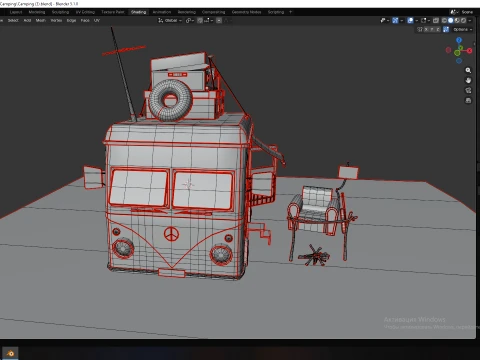
Task: Toggle X axis mesh mirror
Action: point(426,30)
